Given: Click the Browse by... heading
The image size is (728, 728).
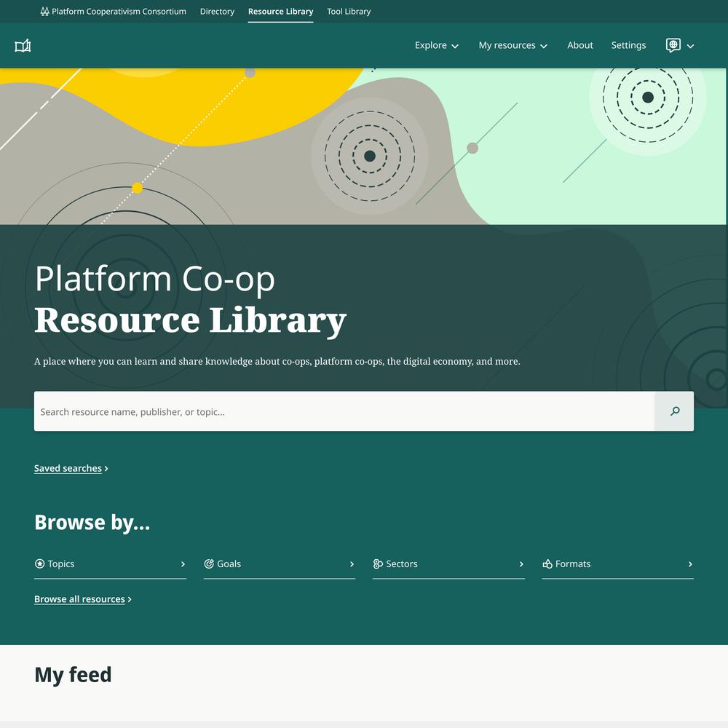Looking at the screenshot, I should pos(92,522).
